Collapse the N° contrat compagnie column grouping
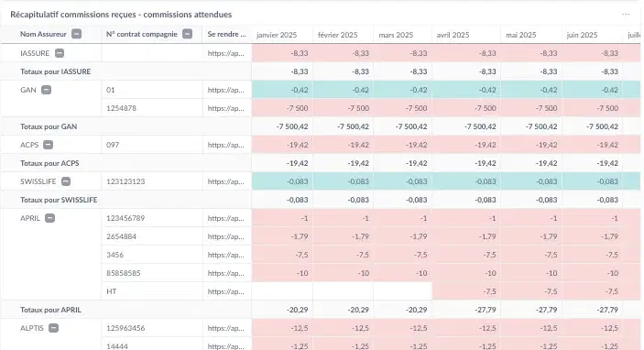The image size is (644, 350). (x=187, y=34)
